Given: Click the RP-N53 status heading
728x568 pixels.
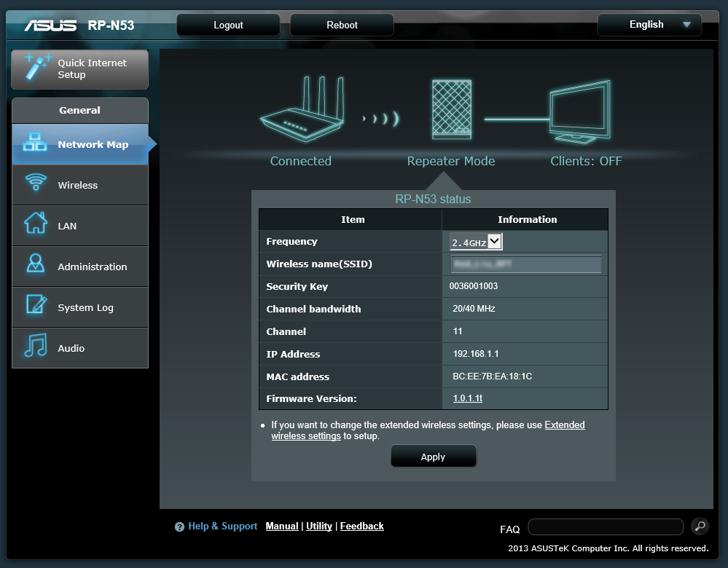Looking at the screenshot, I should click(x=433, y=199).
